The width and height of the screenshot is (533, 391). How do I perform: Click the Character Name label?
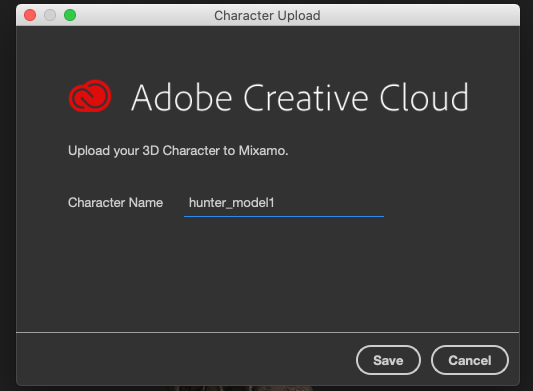pyautogui.click(x=116, y=203)
